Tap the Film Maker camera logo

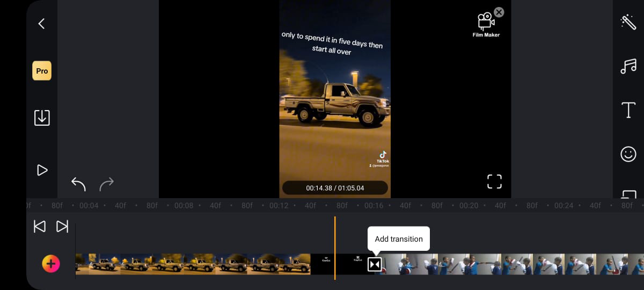(x=486, y=25)
